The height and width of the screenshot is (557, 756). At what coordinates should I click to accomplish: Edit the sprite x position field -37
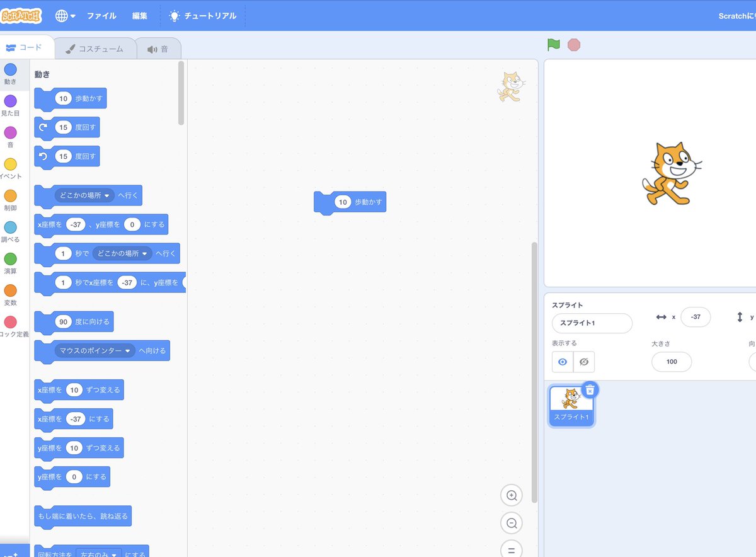[696, 317]
